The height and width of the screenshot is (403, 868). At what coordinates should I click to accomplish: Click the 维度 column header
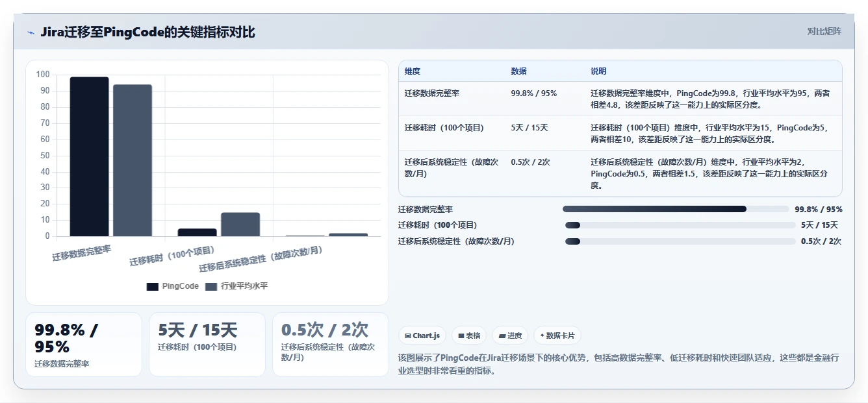click(413, 71)
